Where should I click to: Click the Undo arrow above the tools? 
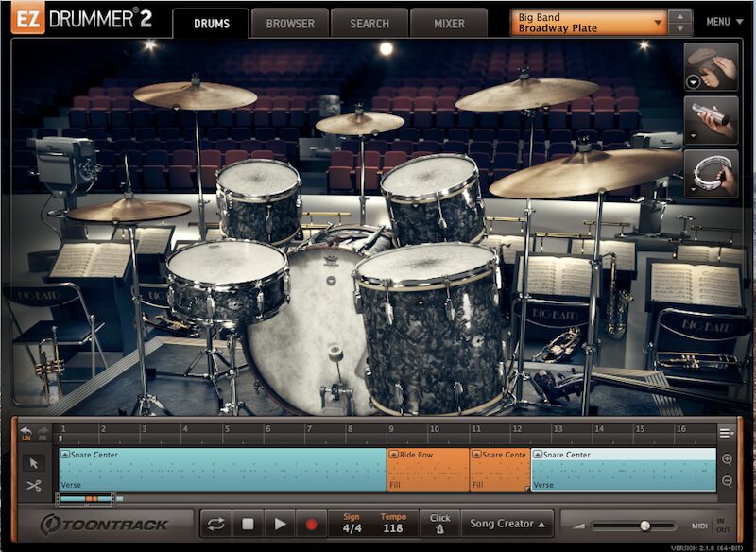click(26, 427)
